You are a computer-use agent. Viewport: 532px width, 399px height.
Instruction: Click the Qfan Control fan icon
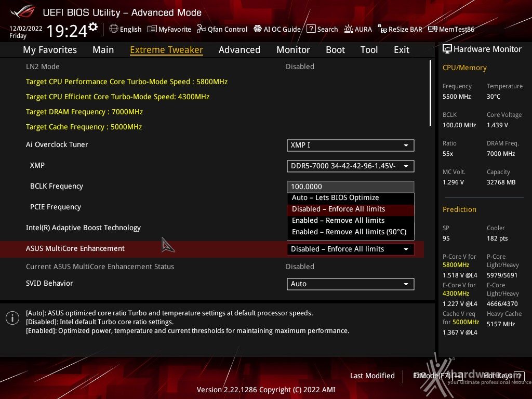point(201,29)
